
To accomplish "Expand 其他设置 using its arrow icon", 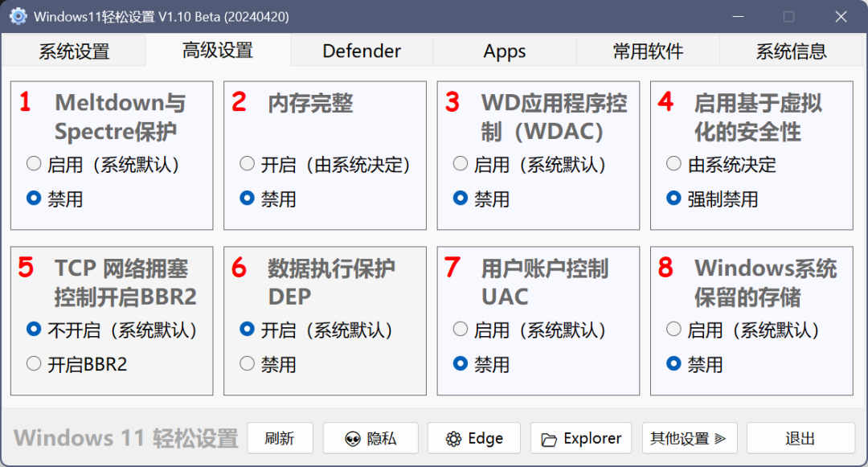I will click(x=720, y=439).
